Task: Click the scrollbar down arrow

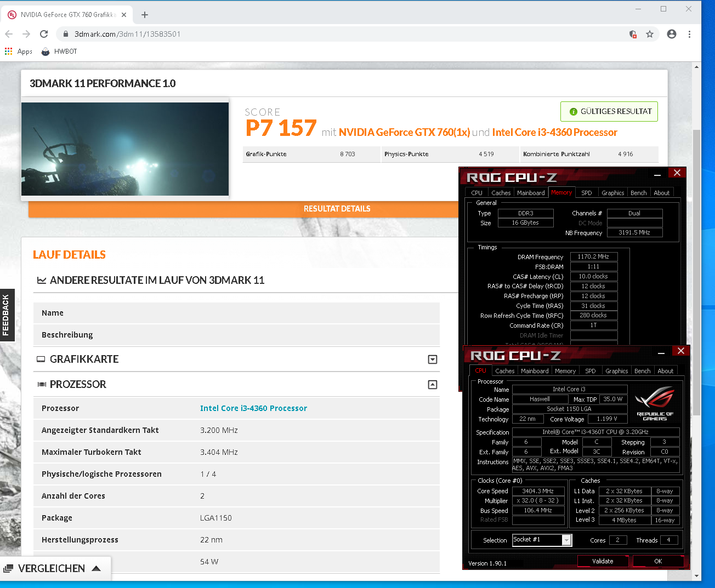Action: pyautogui.click(x=697, y=575)
